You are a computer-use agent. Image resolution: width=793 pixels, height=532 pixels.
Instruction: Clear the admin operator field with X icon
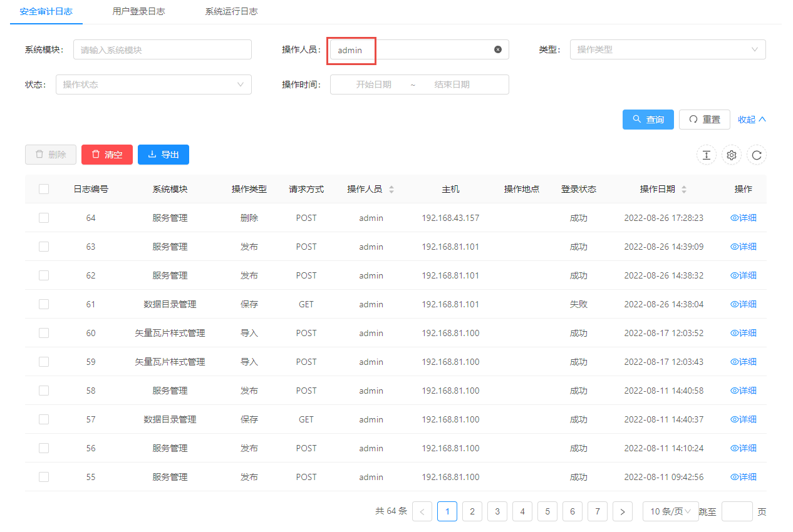498,49
